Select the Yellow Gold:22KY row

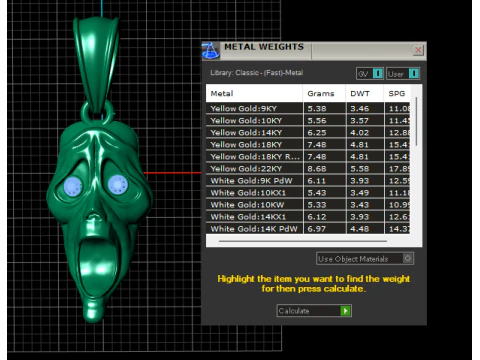(308, 169)
